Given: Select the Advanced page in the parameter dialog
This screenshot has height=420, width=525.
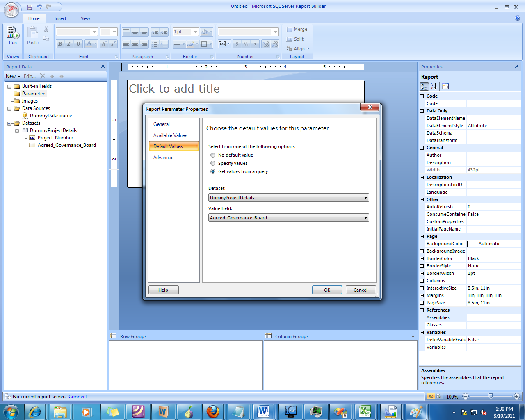Looking at the screenshot, I should click(x=163, y=157).
